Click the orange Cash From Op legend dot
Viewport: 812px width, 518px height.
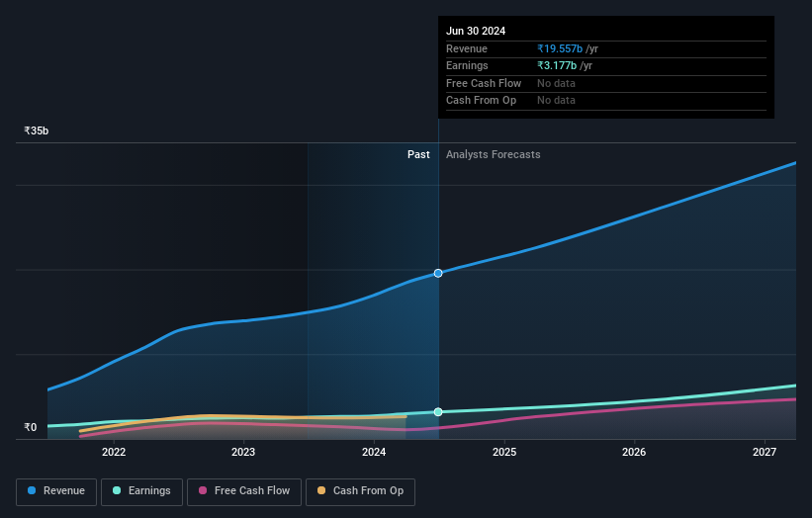point(321,490)
